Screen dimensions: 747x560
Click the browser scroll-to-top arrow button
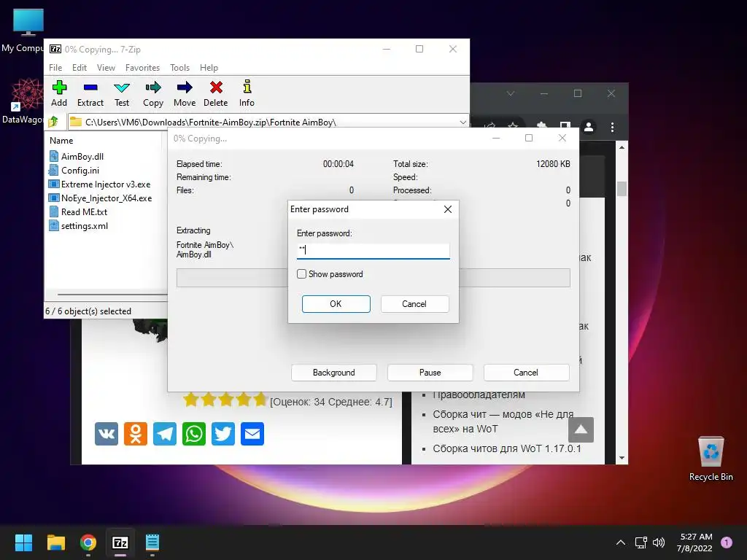pyautogui.click(x=581, y=430)
